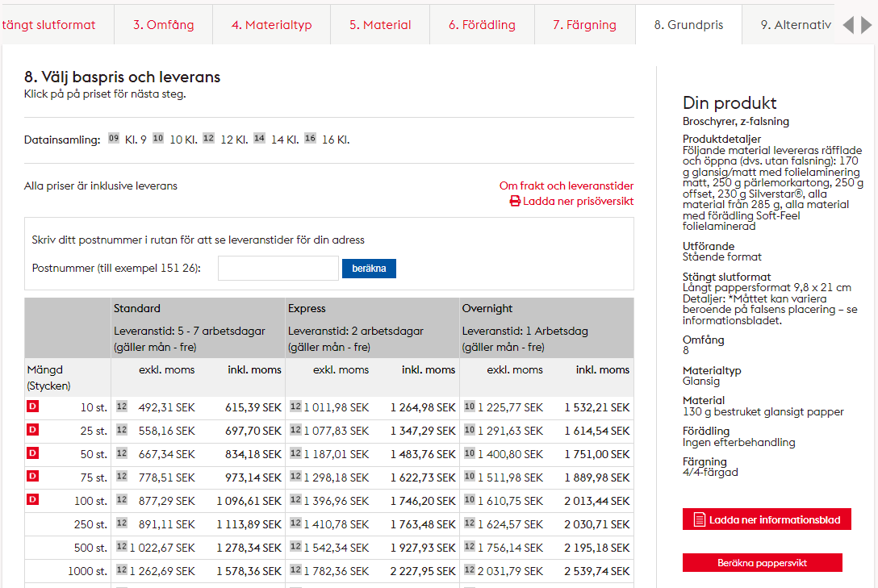Click the right arrow to scroll tabs

click(867, 25)
